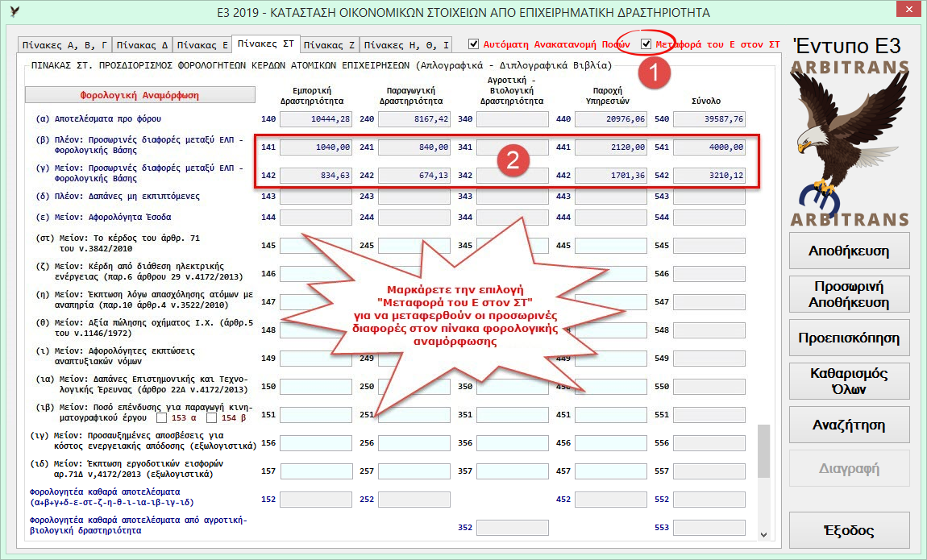This screenshot has height=560, width=927.
Task: Click field 542 value 3210,12
Action: tap(709, 176)
